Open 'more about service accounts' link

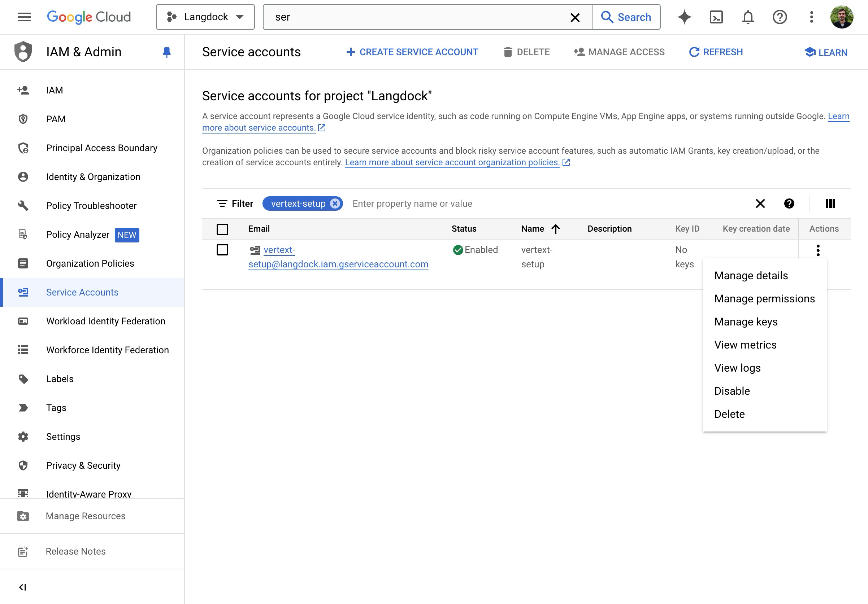(x=259, y=128)
